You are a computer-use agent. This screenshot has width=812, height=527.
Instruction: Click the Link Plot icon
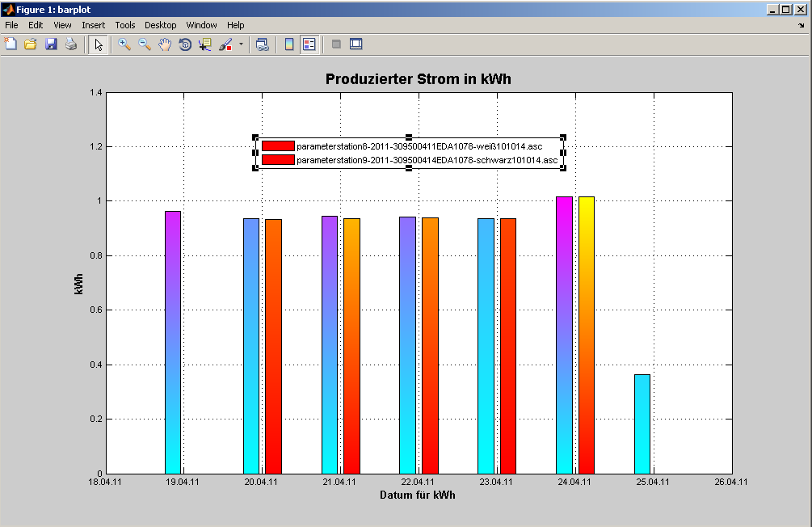262,44
